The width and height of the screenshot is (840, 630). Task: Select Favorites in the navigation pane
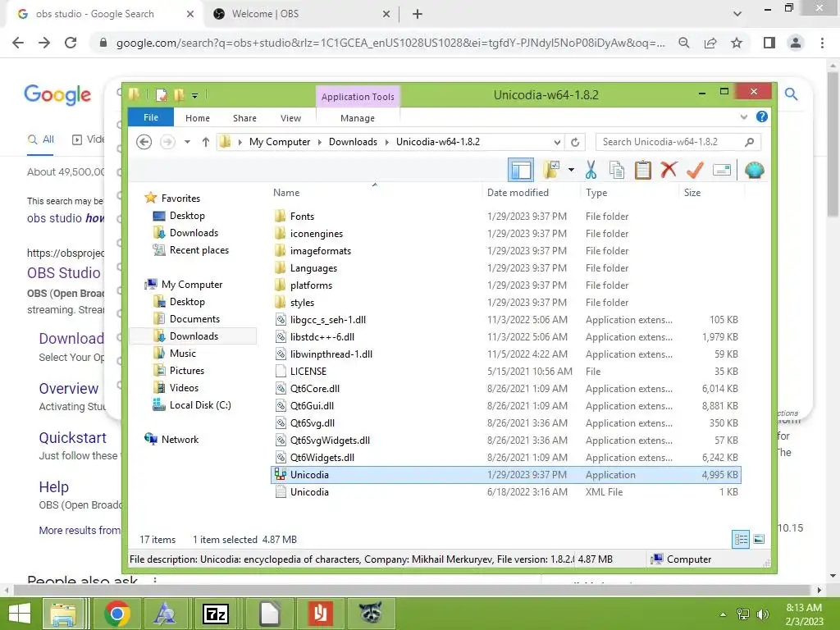point(180,199)
